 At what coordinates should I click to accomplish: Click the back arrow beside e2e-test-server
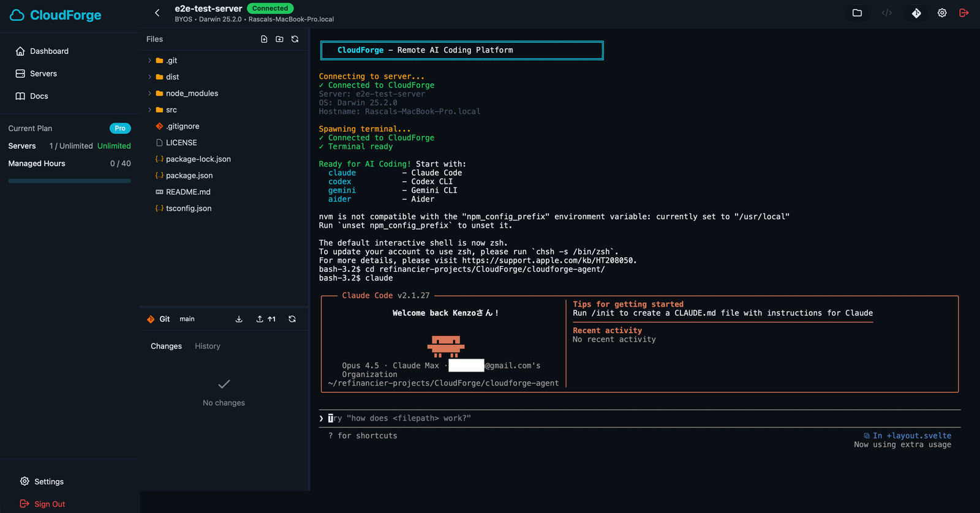(157, 13)
